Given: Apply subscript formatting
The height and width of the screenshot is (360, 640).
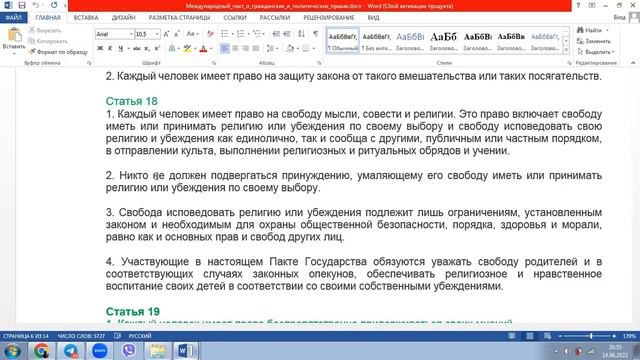Looking at the screenshot, I should point(147,48).
